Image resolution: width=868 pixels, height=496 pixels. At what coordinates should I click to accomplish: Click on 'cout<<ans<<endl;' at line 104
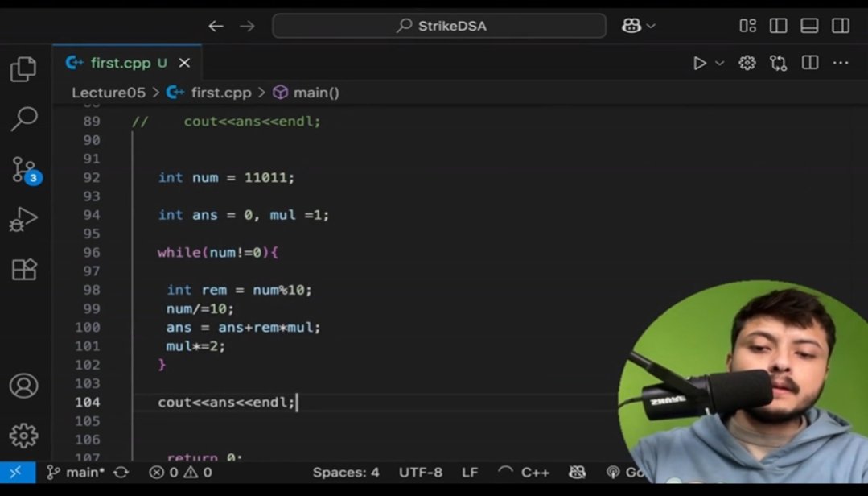point(226,403)
